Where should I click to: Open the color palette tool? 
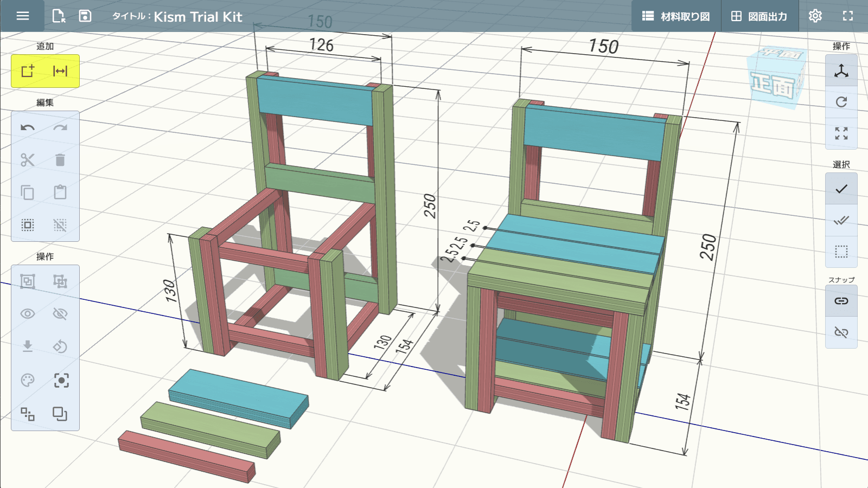coord(28,381)
